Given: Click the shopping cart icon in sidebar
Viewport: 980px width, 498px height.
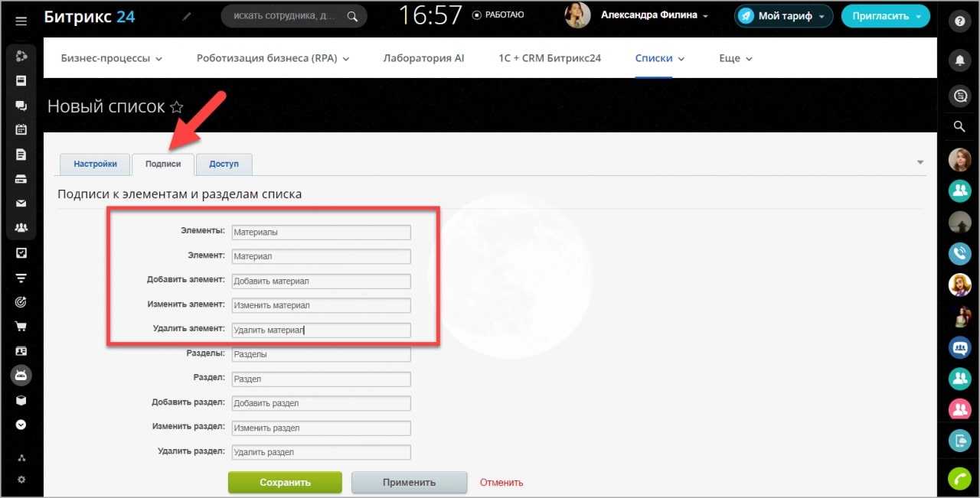Looking at the screenshot, I should (x=21, y=327).
